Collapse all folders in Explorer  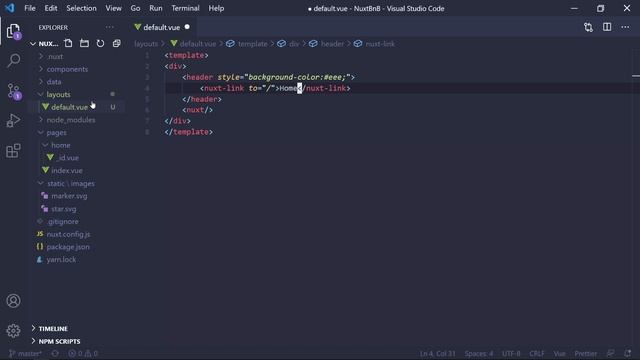click(116, 43)
